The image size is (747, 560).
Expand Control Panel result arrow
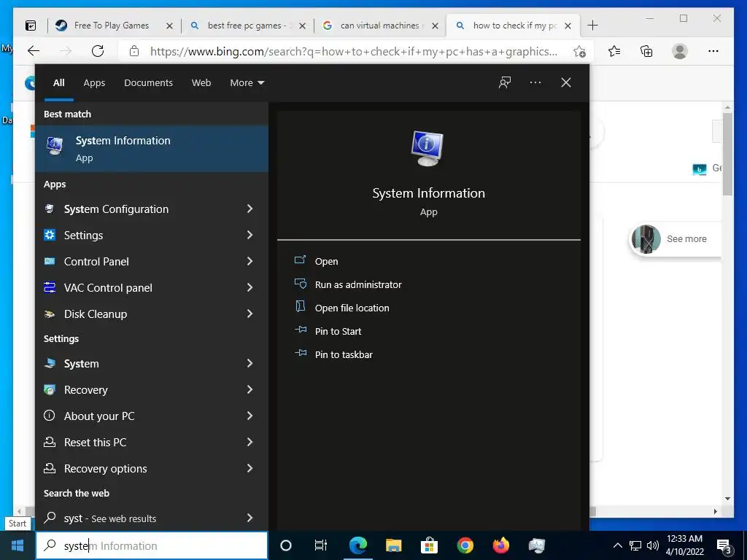tap(249, 261)
